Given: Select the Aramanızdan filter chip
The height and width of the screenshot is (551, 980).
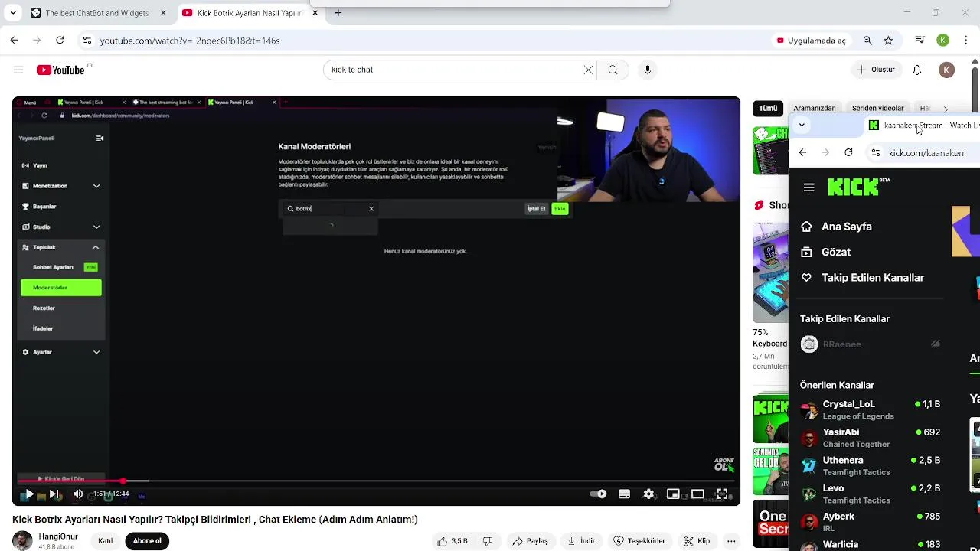Looking at the screenshot, I should [815, 109].
